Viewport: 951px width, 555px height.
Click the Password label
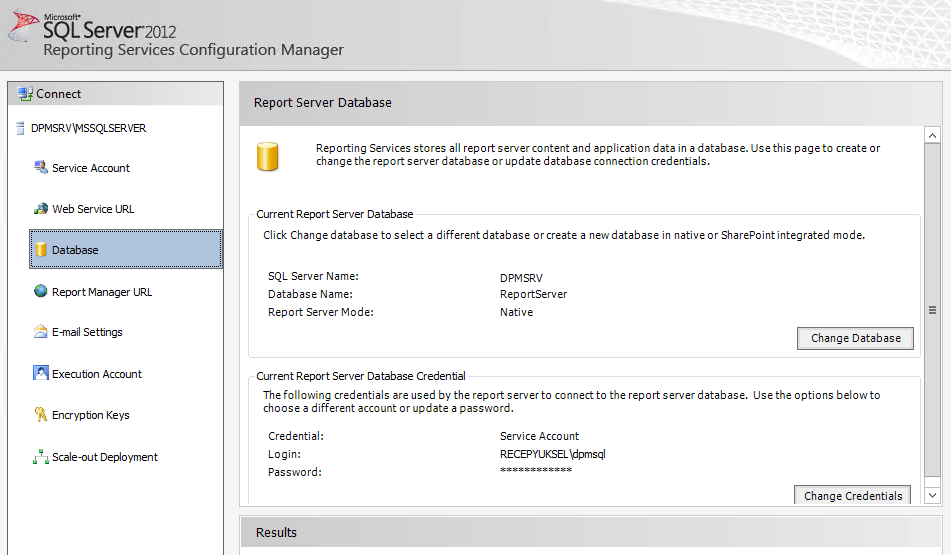click(295, 472)
